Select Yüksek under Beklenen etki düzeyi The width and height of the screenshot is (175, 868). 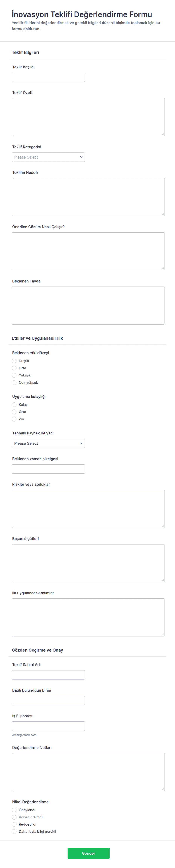coord(14,375)
